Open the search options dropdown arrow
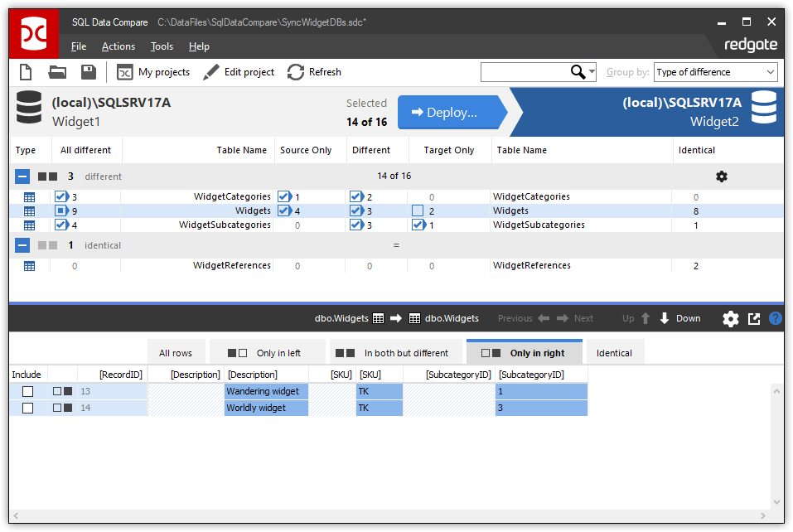Screen dimensions: 793x532 pos(592,72)
